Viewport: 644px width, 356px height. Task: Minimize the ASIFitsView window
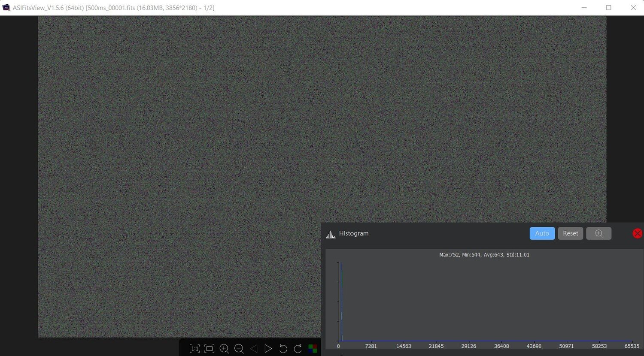(x=584, y=7)
